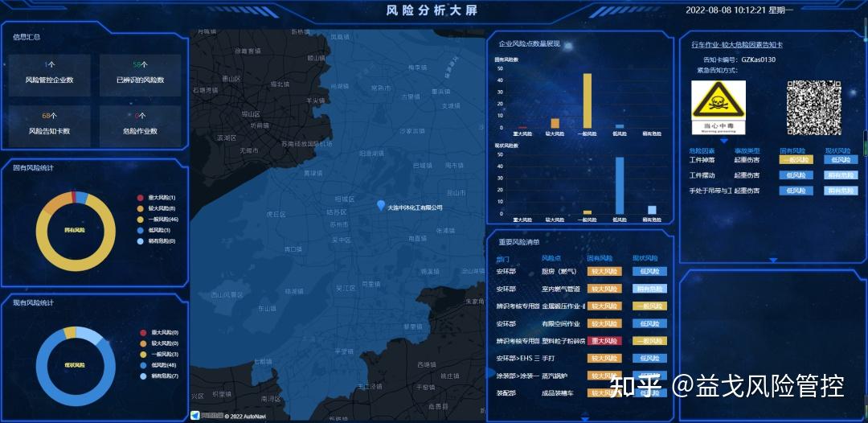This screenshot has width=868, height=423.
Task: Click the 风险管控企业数 summary card
Action: (x=49, y=76)
